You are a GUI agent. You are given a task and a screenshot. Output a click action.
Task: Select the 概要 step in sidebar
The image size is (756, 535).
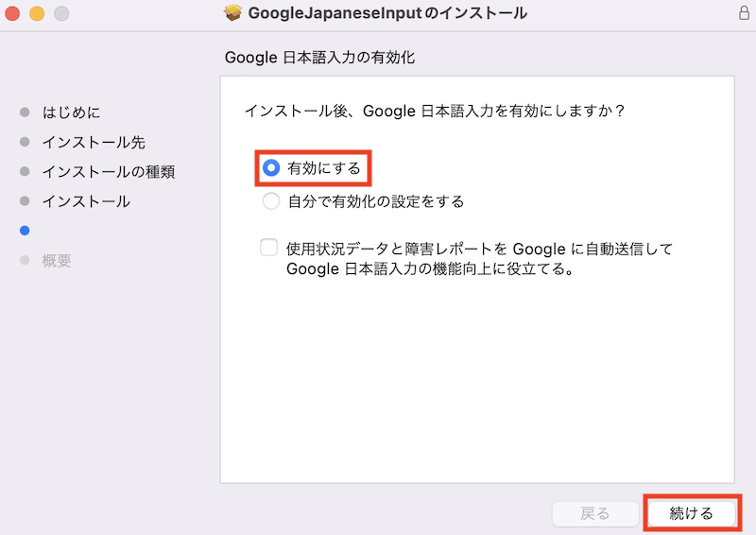click(57, 261)
